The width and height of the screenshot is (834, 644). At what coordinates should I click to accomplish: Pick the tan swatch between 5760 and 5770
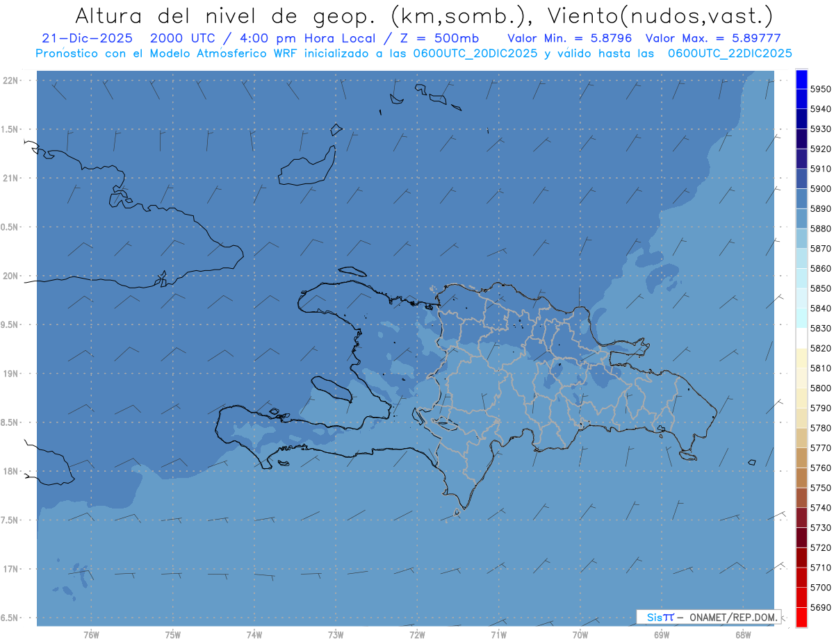(801, 458)
